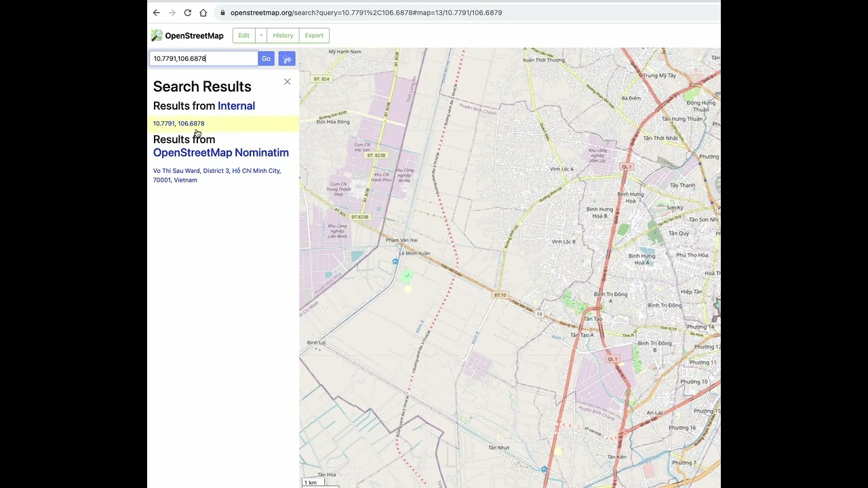The width and height of the screenshot is (868, 488).
Task: Click the Mỹ Hạnh Nam map label
Action: [x=344, y=52]
